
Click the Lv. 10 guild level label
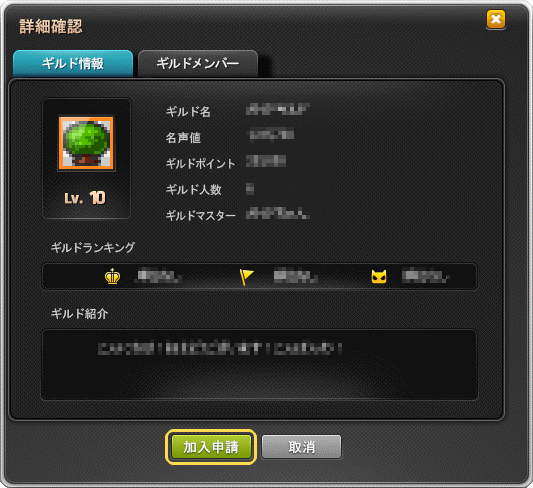pos(85,198)
